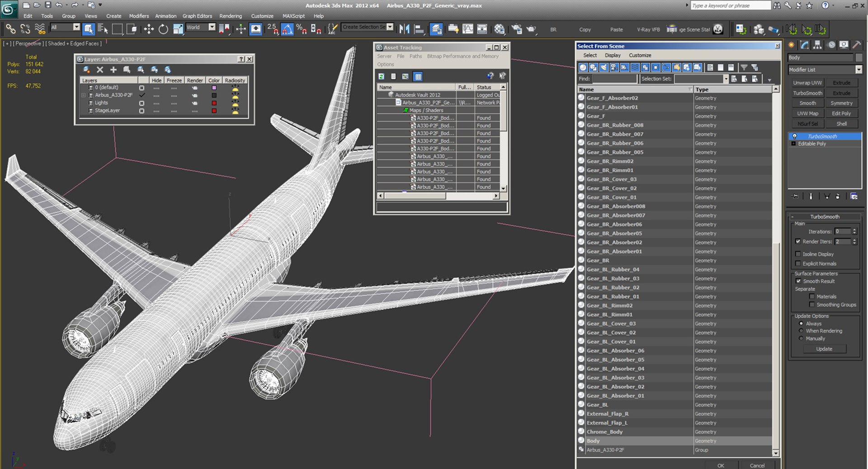Click the Edit Poly modifier button
868x469 pixels.
click(x=841, y=113)
